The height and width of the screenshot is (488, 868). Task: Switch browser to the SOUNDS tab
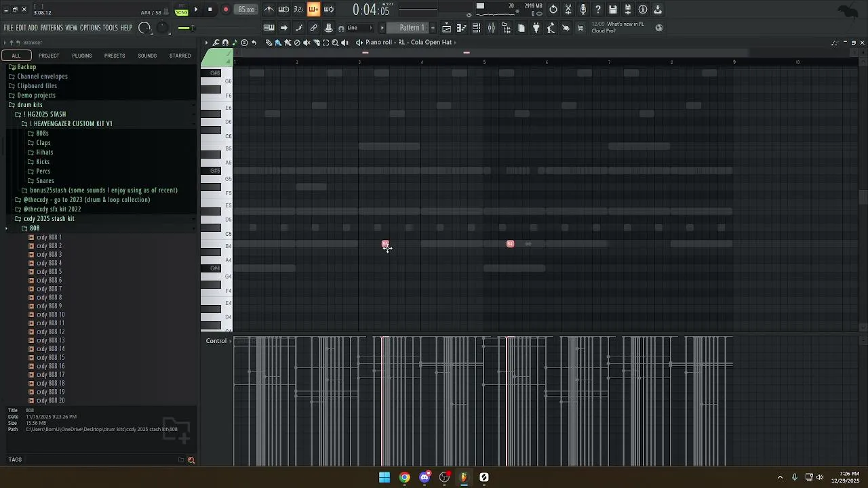coord(147,56)
